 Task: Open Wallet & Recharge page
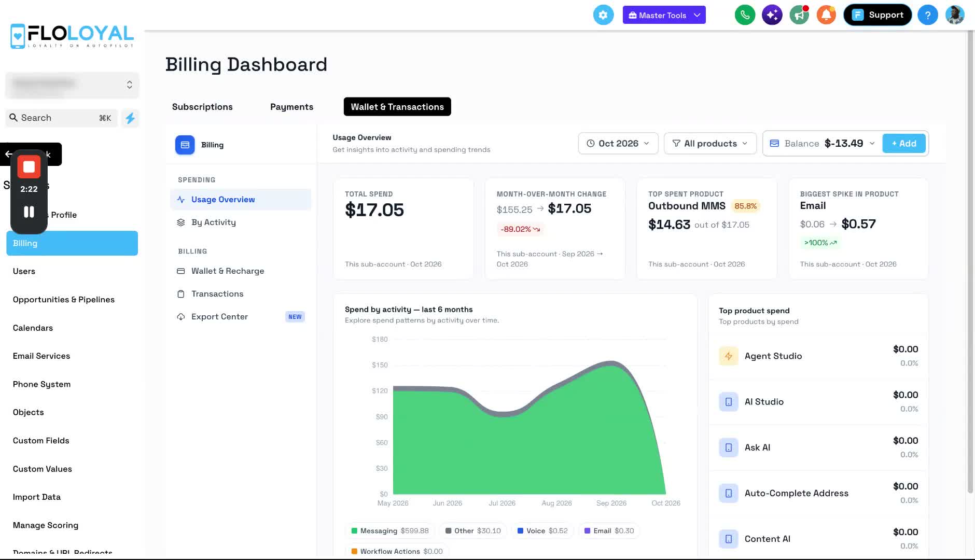(x=241, y=271)
